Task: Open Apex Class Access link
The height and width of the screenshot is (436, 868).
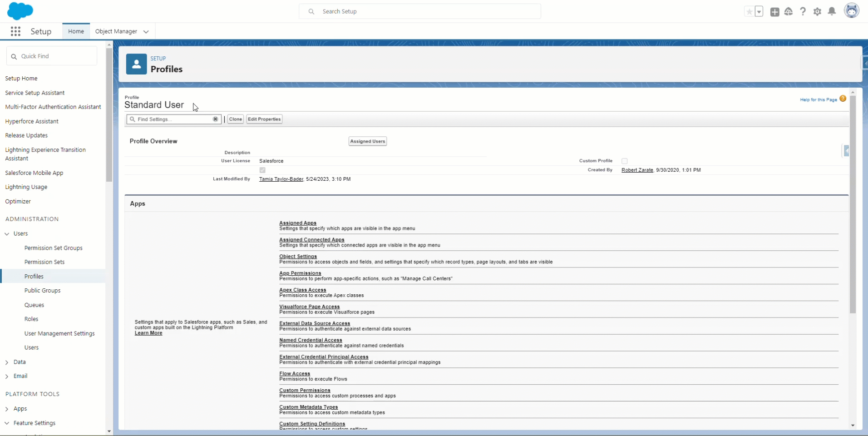Action: click(303, 290)
